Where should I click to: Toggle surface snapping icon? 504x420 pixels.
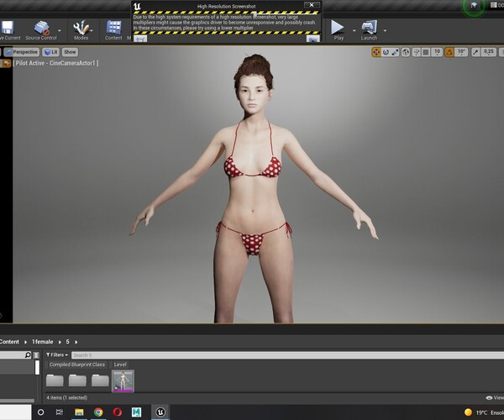tap(417, 52)
